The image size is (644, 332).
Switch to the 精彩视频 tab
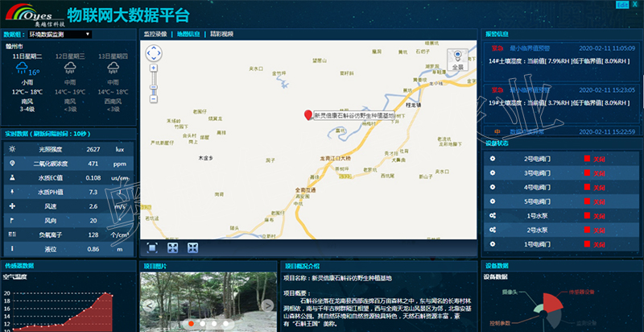click(x=221, y=35)
